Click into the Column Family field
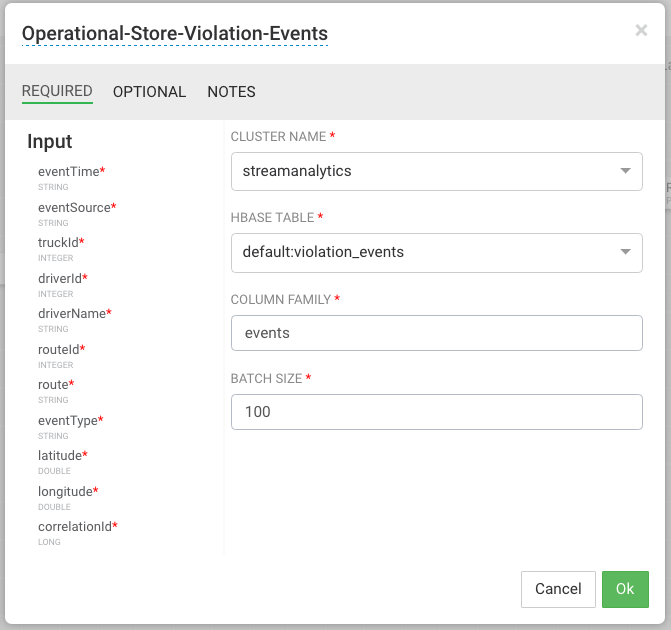 tap(436, 333)
